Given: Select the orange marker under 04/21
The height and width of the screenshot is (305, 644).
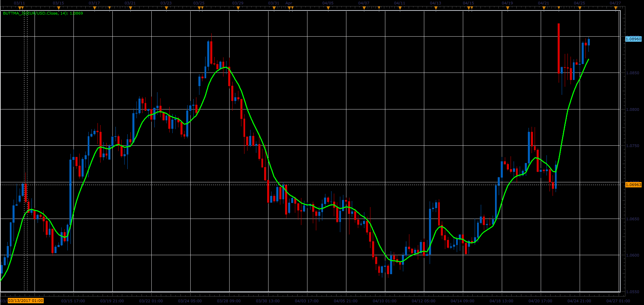Looking at the screenshot, I should point(544,8).
